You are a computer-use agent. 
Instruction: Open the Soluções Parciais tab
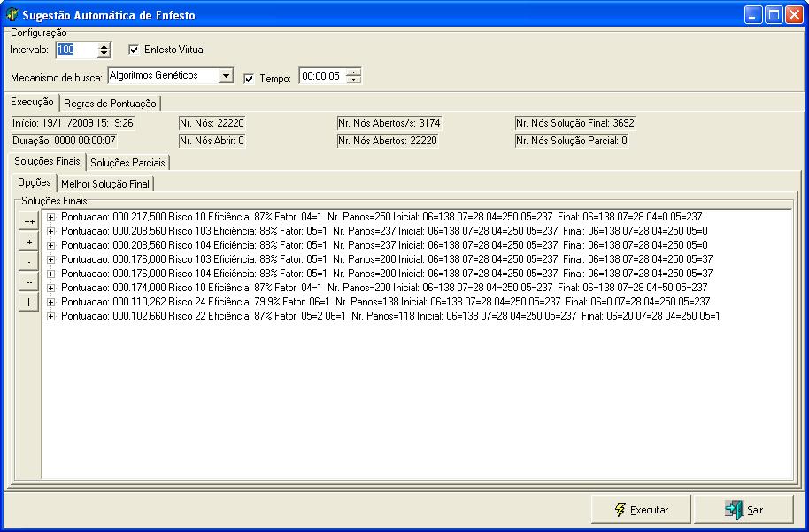(x=127, y=163)
